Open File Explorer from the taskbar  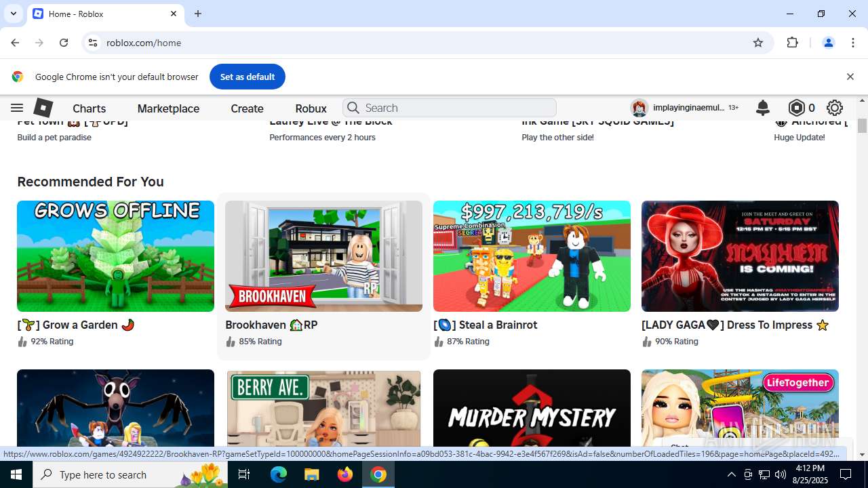[x=311, y=474]
